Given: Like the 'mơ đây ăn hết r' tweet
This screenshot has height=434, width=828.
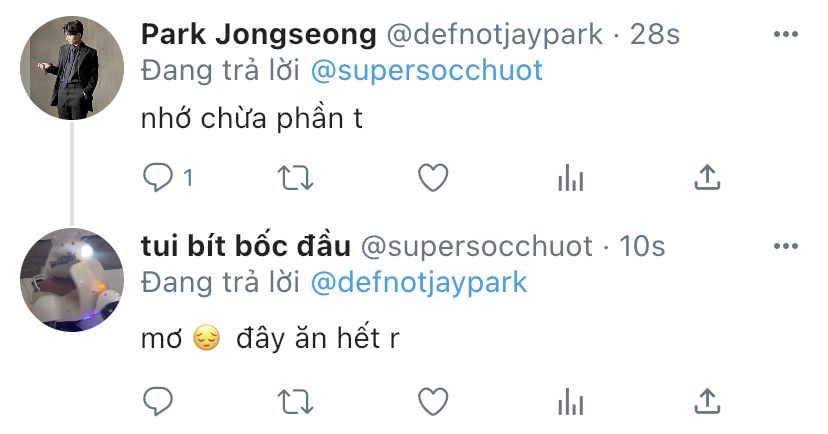Looking at the screenshot, I should click(x=433, y=401).
